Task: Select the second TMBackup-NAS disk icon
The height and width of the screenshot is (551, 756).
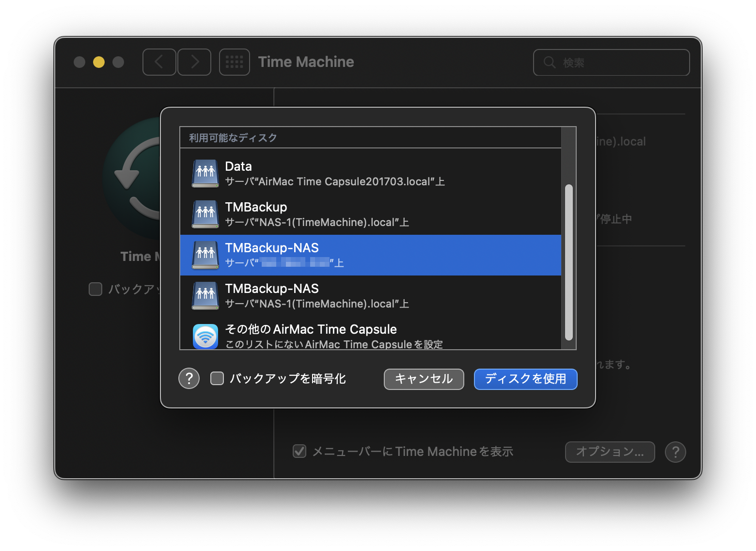Action: click(205, 295)
